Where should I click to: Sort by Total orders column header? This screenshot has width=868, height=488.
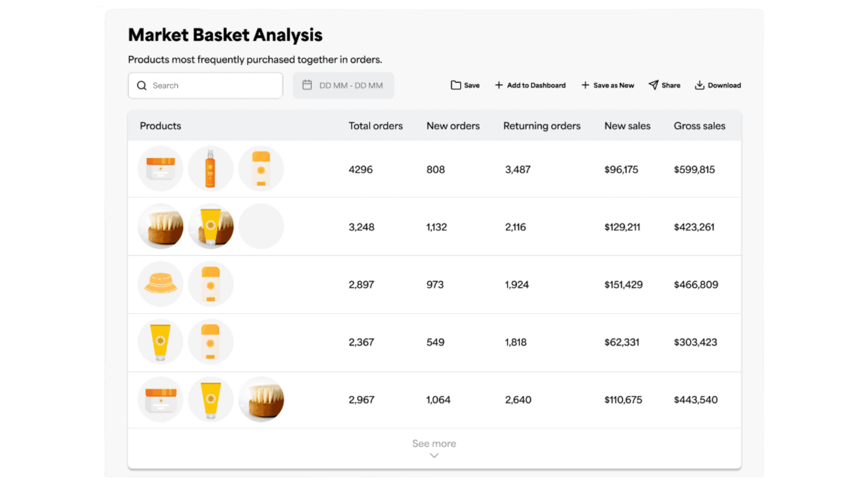[x=375, y=126]
